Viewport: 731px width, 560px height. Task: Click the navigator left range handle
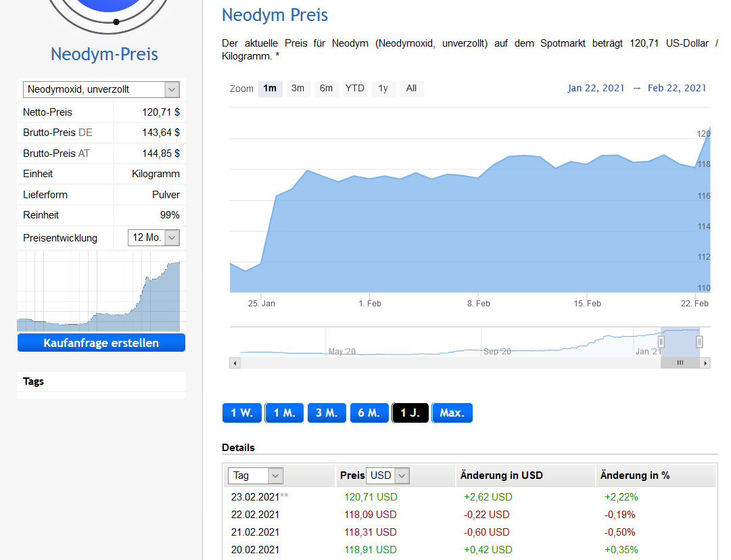coord(661,342)
